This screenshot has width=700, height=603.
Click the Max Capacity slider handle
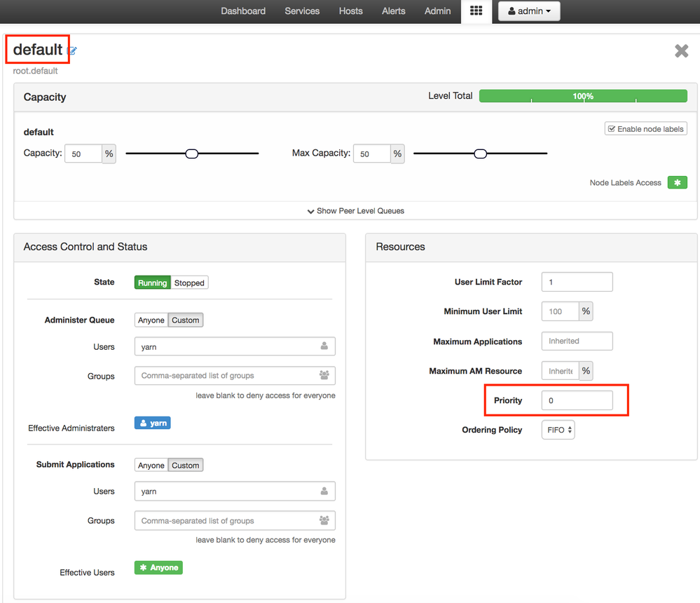481,154
